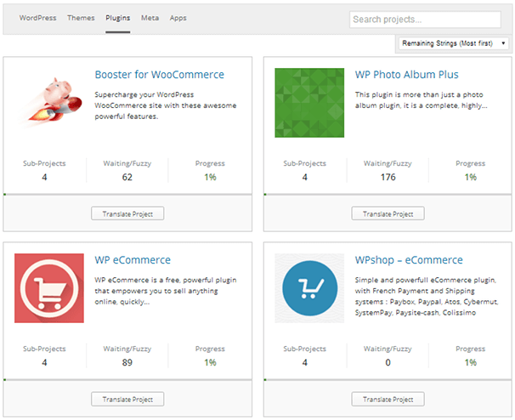Click the Search projects input field

point(425,20)
